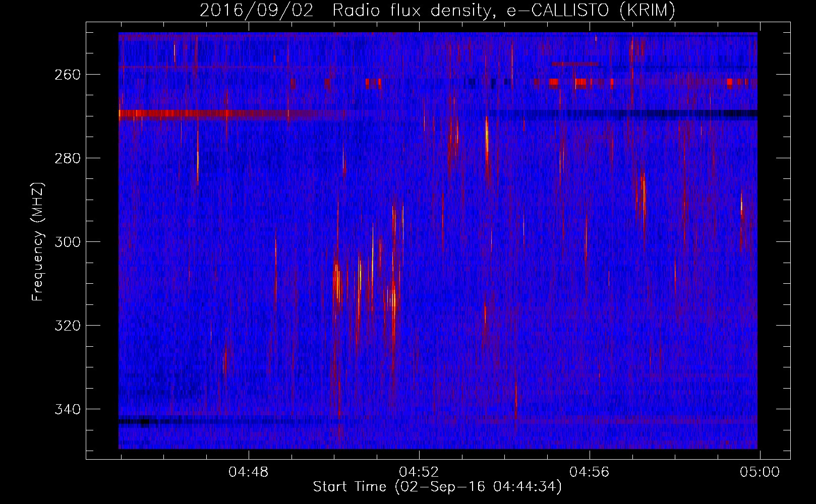Click the 260 frequency tick label
Viewport: 816px width, 504px height.
click(67, 75)
